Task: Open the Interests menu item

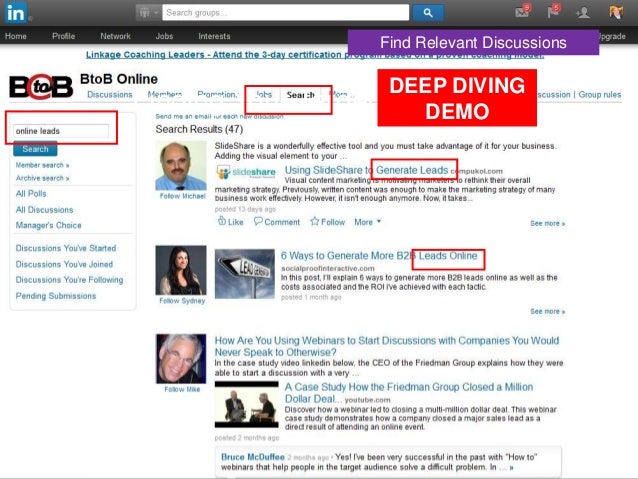Action: point(214,36)
